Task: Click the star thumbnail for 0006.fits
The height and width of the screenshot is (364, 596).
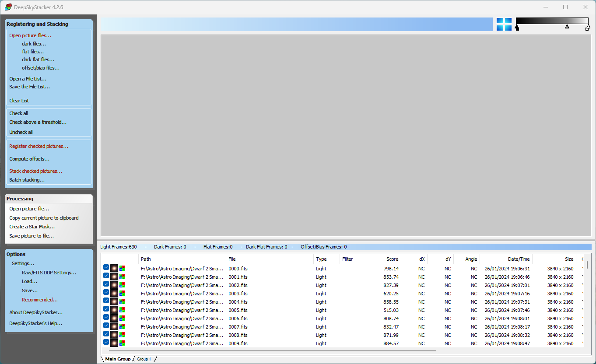Action: click(114, 318)
